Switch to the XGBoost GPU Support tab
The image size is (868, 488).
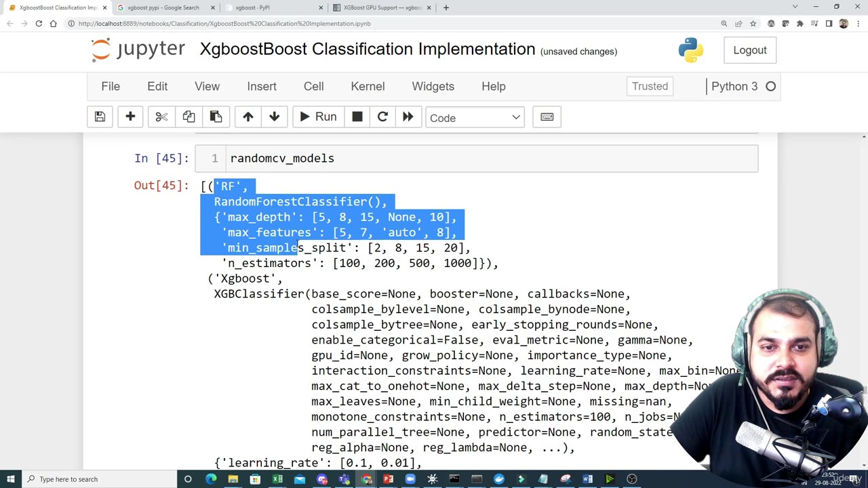tap(382, 7)
